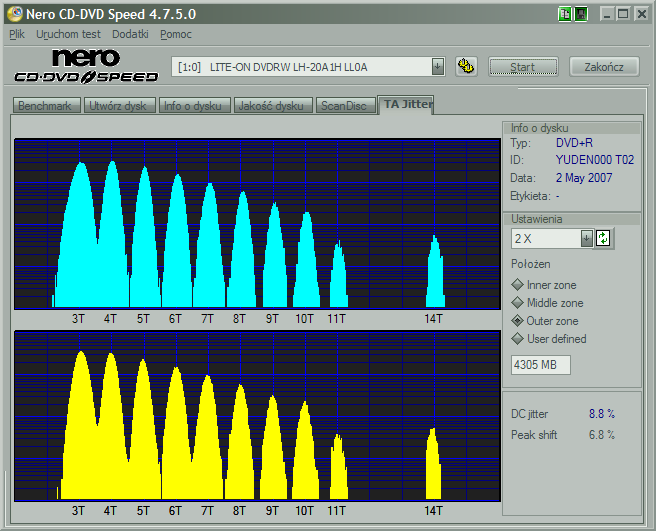Maximize the Nero CD-DVD Speed window

tap(623, 14)
